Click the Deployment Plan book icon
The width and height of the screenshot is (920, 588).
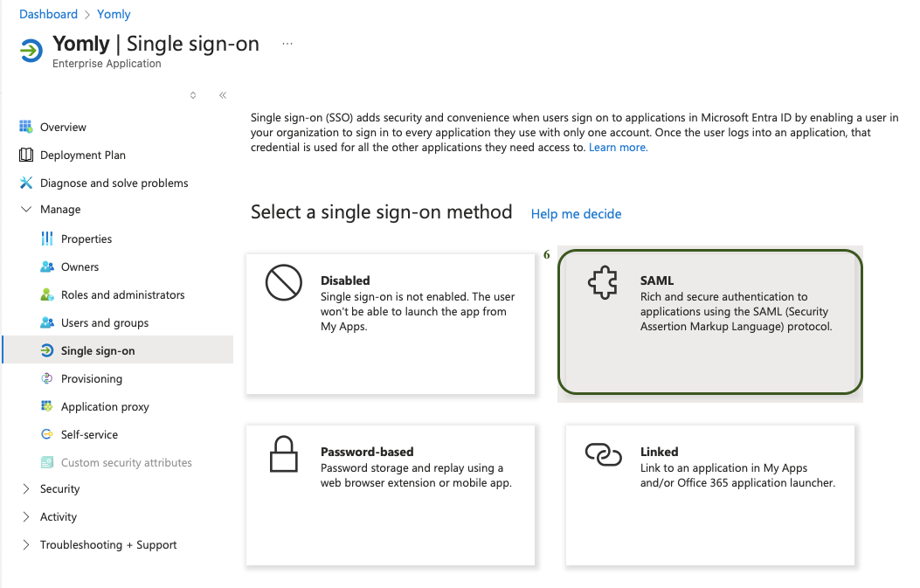26,155
